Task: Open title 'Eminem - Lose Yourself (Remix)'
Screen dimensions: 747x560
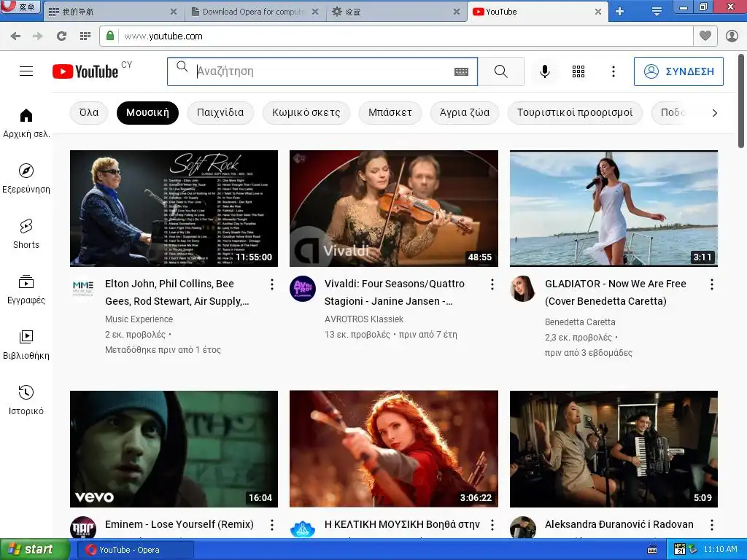Action: (179, 524)
